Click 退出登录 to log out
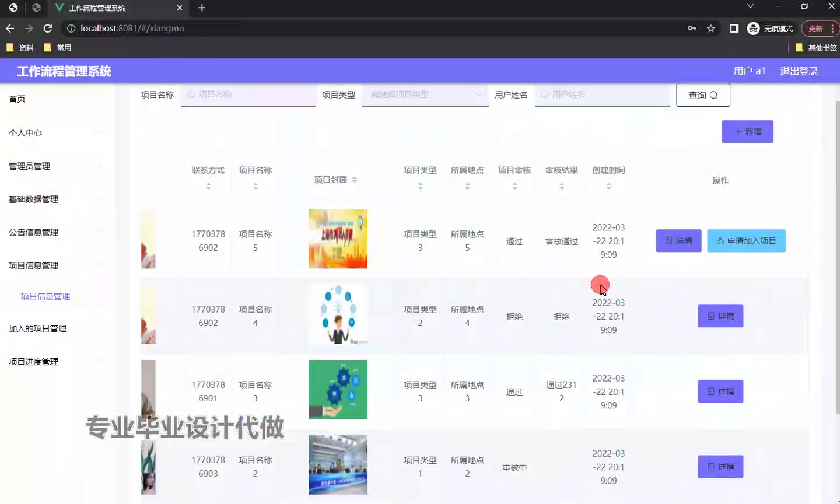This screenshot has width=840, height=504. [799, 71]
